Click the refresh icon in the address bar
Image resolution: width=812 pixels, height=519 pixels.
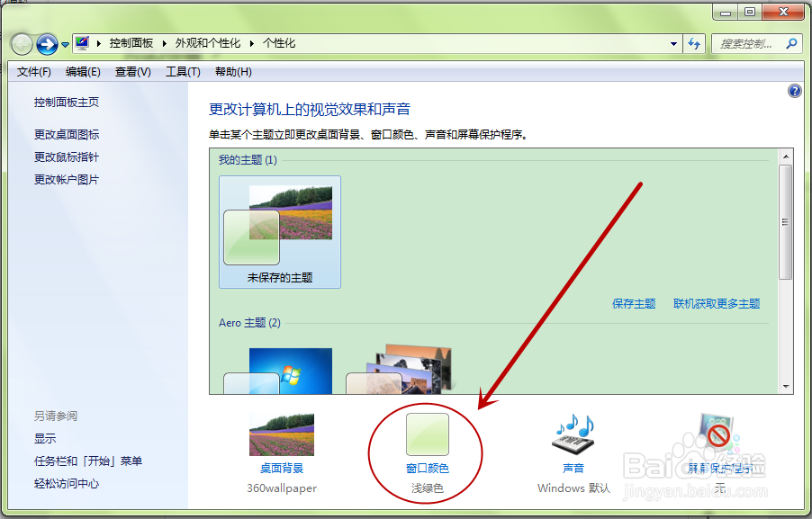[x=693, y=42]
